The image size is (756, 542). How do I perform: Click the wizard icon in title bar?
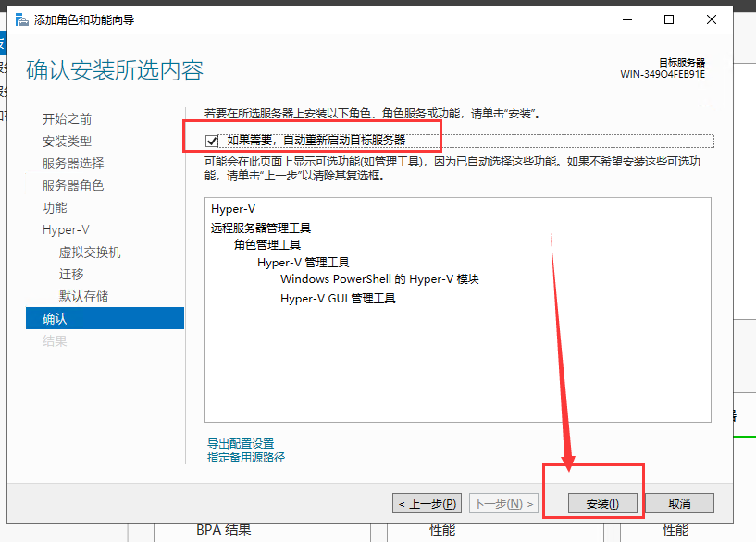point(20,19)
